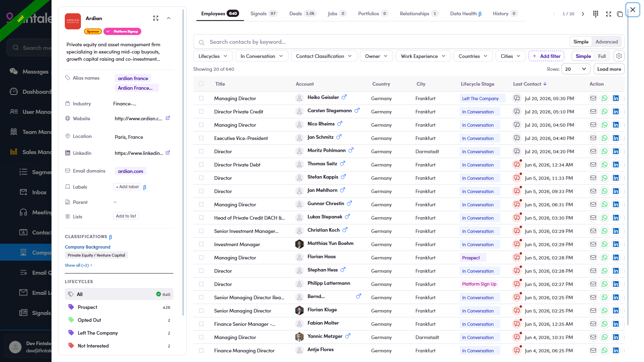Open the apps grid icon
644x362 pixels.
[x=596, y=14]
